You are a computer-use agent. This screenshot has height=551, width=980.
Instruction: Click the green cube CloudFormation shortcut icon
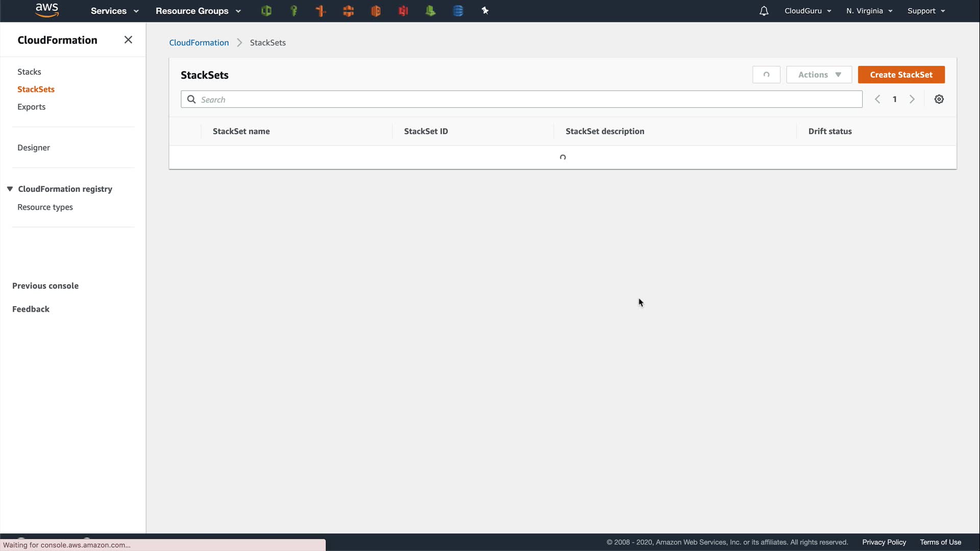[266, 11]
